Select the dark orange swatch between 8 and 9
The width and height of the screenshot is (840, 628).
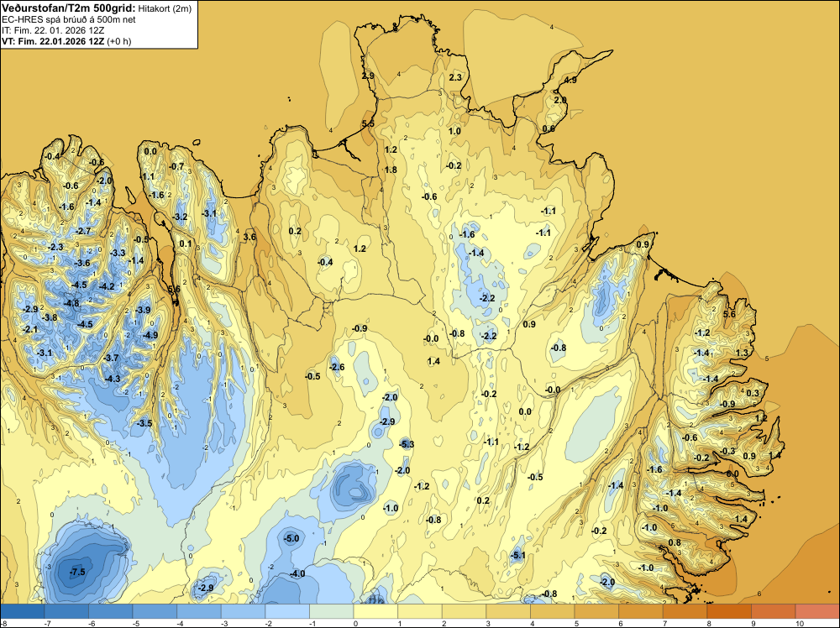point(730,611)
